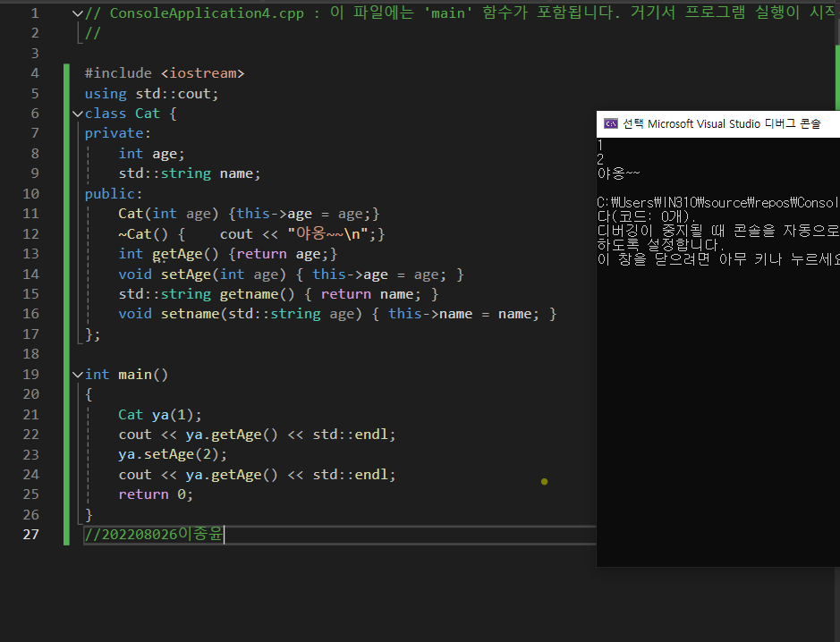Select the debug console title bar text
The height and width of the screenshot is (642, 840).
coord(721,123)
